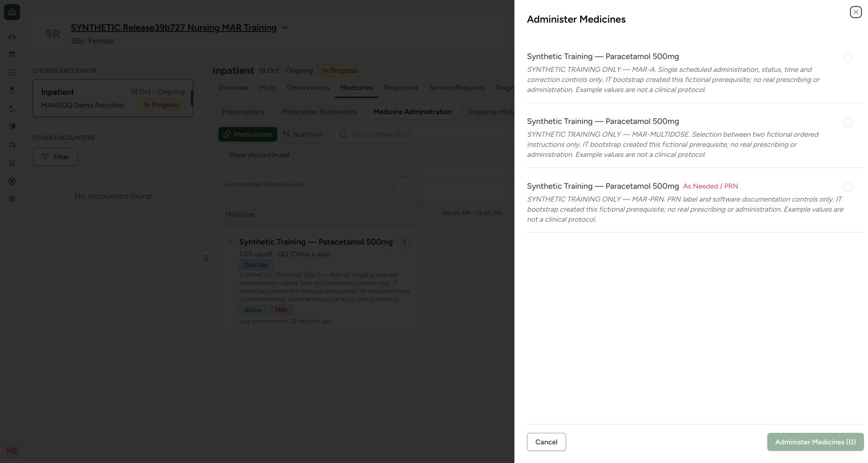Click 'In Progress' badge beside Inpatient heading

click(340, 70)
